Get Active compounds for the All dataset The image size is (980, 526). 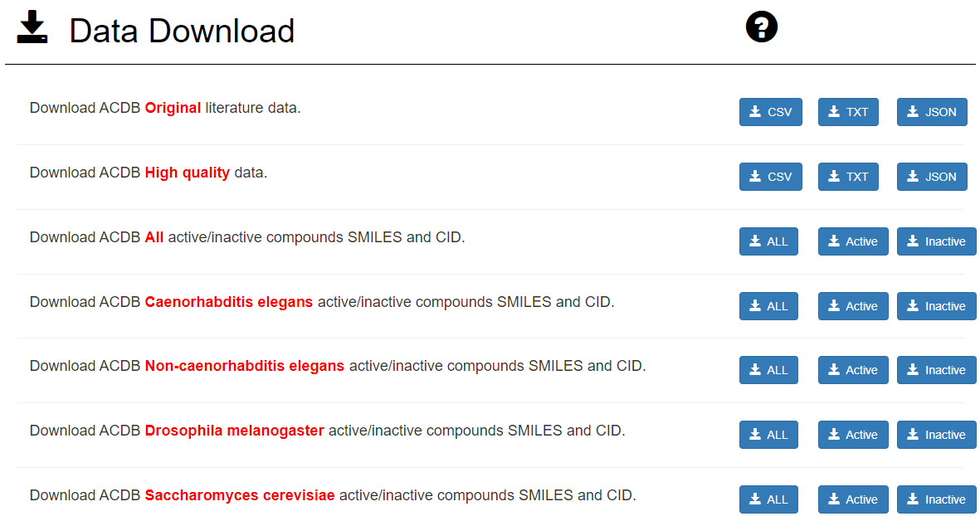(x=852, y=241)
